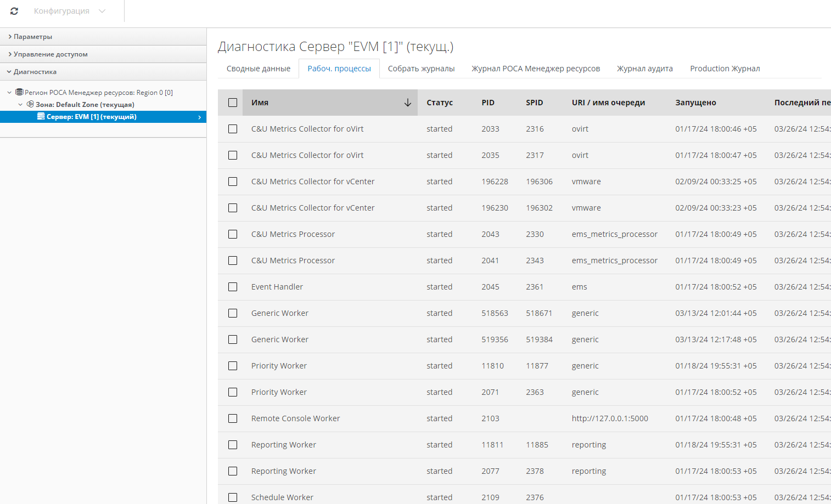Click the region database icon in tree
Viewport: 831px width, 504px height.
coord(19,92)
